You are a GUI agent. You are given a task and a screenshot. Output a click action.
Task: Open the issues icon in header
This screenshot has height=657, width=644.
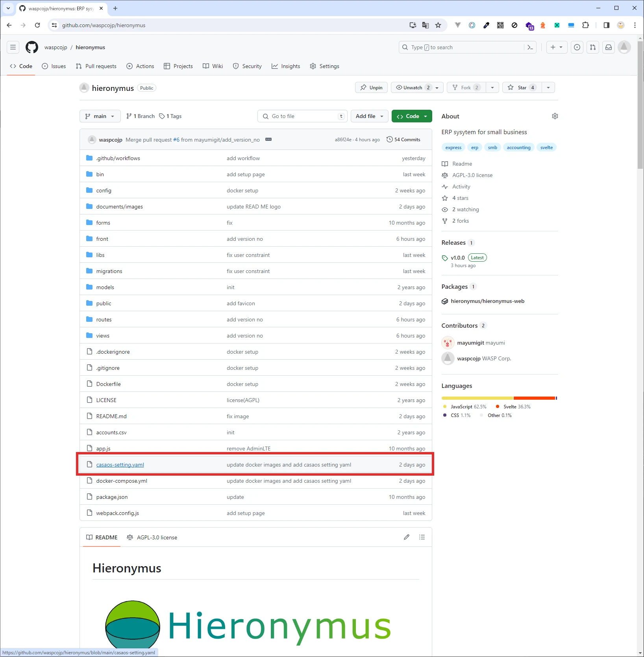(x=577, y=47)
